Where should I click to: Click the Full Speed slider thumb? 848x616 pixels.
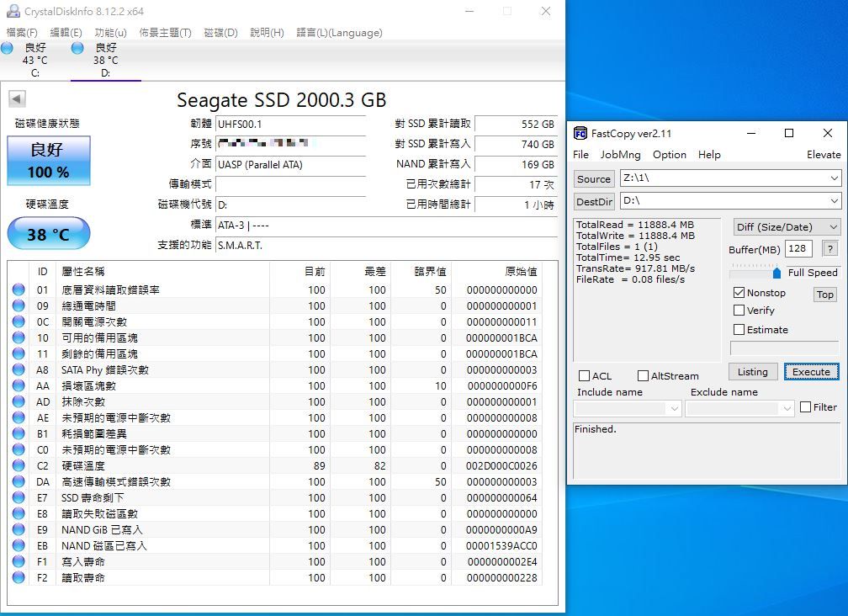776,272
